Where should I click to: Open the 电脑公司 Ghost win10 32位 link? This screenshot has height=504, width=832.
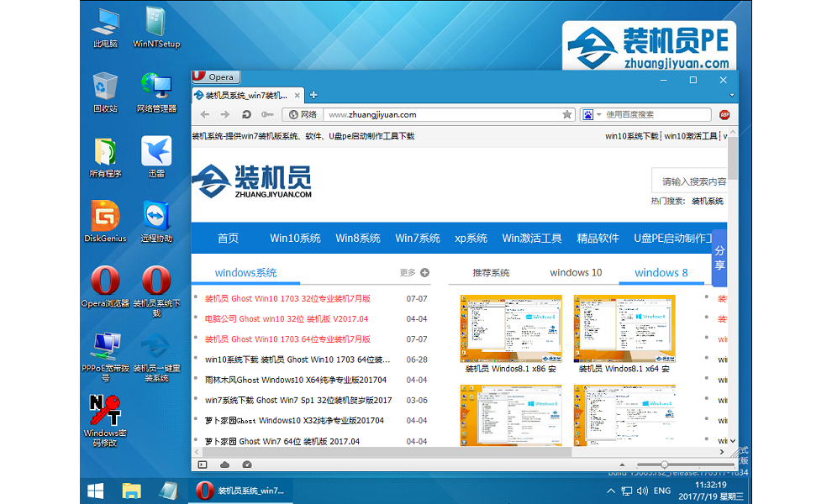(287, 319)
